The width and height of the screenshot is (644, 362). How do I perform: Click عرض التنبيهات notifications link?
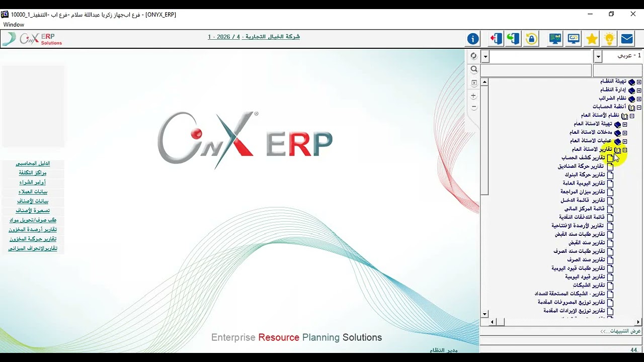coord(621,331)
